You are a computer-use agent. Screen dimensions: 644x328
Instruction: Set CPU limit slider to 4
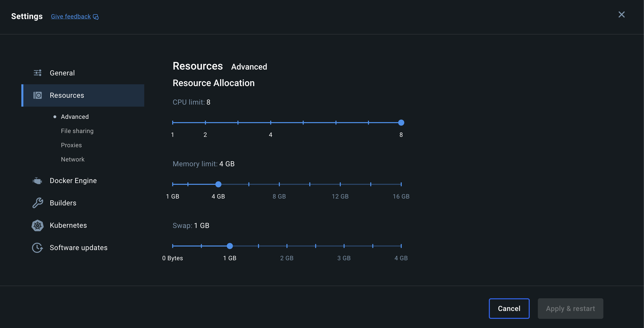tap(271, 123)
